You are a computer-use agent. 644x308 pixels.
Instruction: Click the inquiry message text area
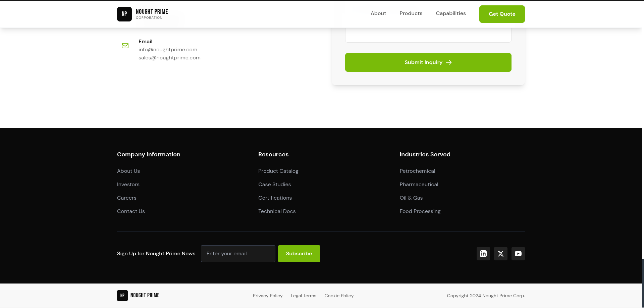(x=428, y=35)
